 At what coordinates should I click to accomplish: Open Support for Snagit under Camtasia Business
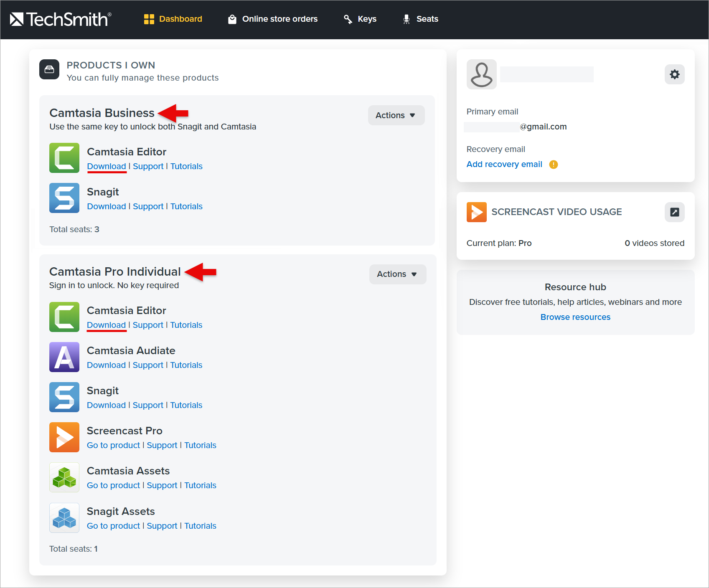148,206
